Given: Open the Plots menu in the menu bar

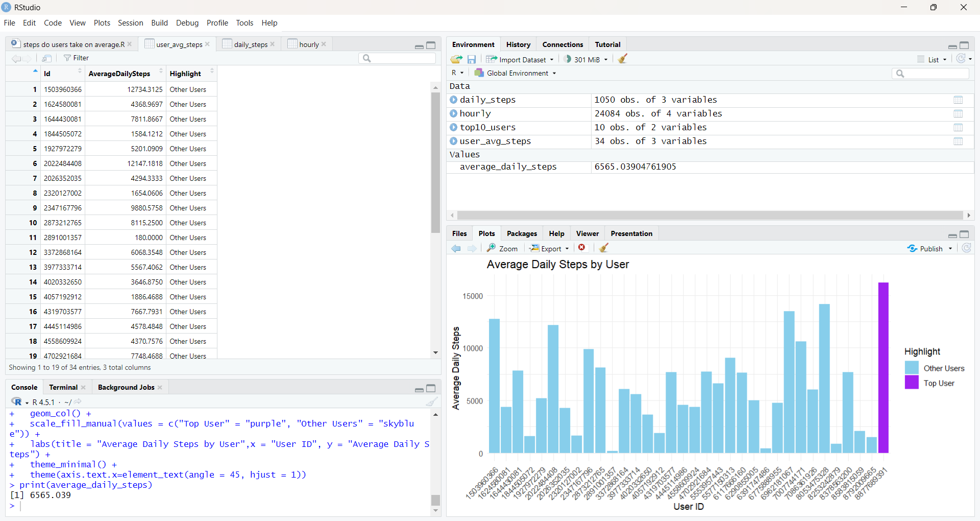Looking at the screenshot, I should 102,23.
